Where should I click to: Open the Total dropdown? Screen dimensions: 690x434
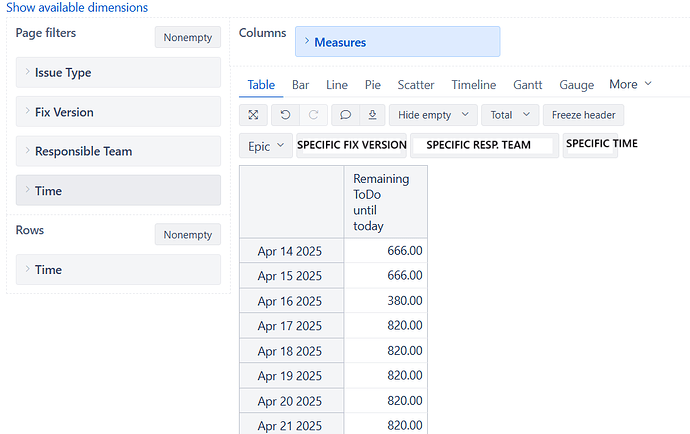[510, 115]
